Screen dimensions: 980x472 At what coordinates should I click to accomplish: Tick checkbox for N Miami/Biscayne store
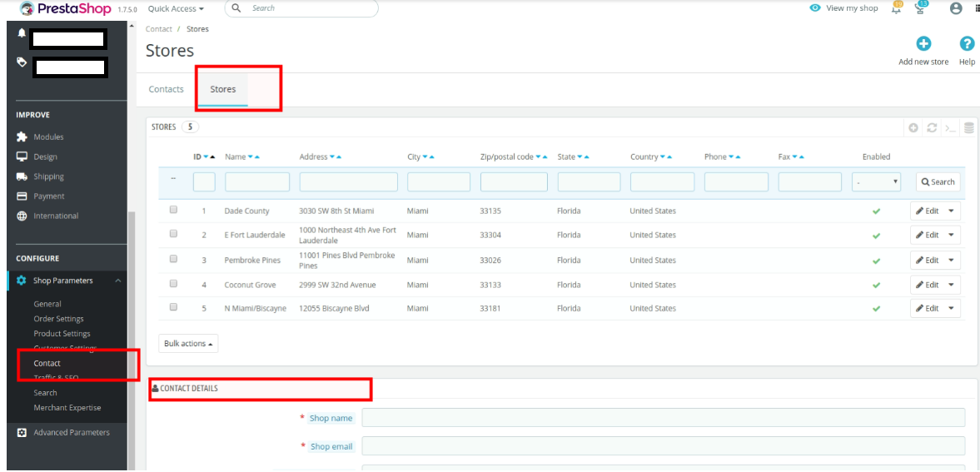tap(174, 307)
